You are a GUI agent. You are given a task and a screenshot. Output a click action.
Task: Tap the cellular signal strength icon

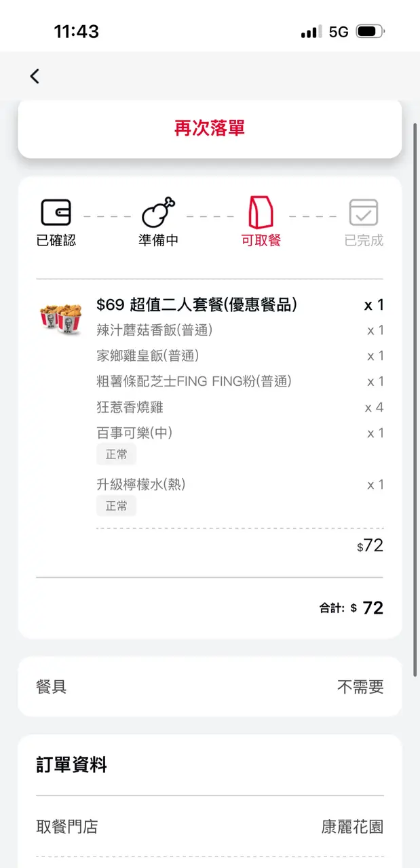[311, 32]
